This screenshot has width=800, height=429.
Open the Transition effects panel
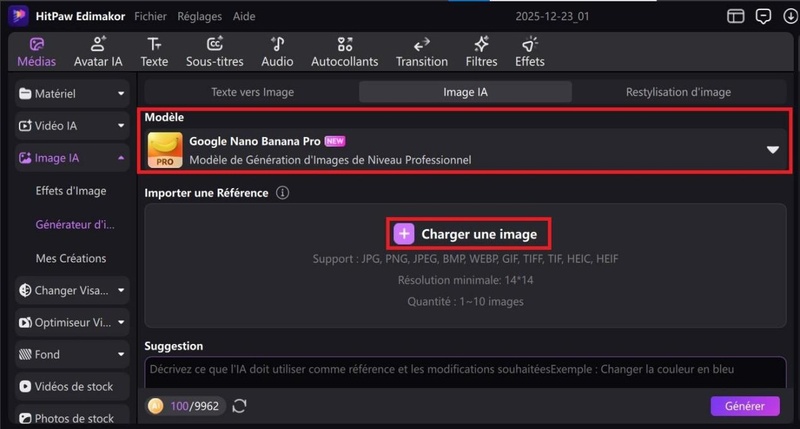click(x=421, y=52)
